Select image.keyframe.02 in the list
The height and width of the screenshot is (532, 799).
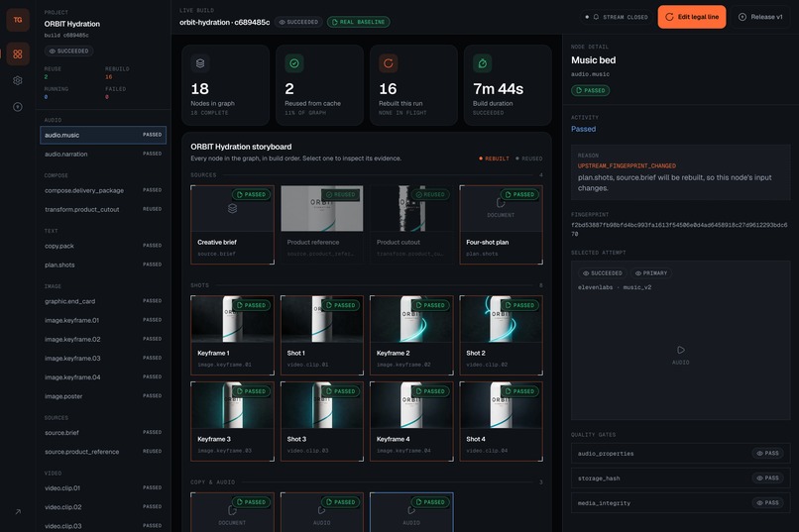click(x=103, y=339)
